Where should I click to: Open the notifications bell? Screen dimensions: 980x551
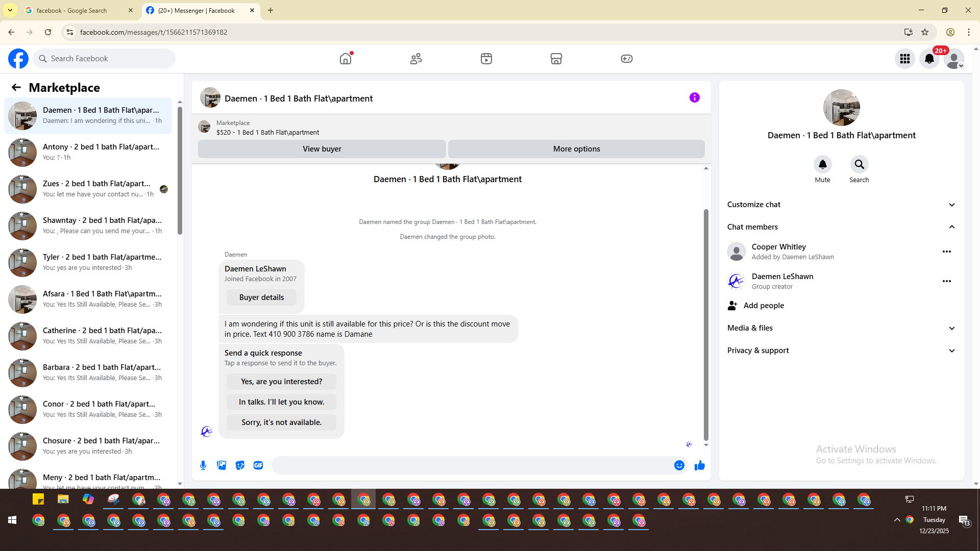pyautogui.click(x=929, y=59)
